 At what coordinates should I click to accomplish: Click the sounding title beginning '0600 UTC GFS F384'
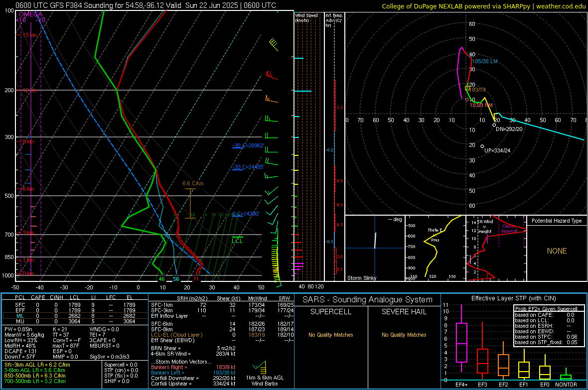click(146, 5)
